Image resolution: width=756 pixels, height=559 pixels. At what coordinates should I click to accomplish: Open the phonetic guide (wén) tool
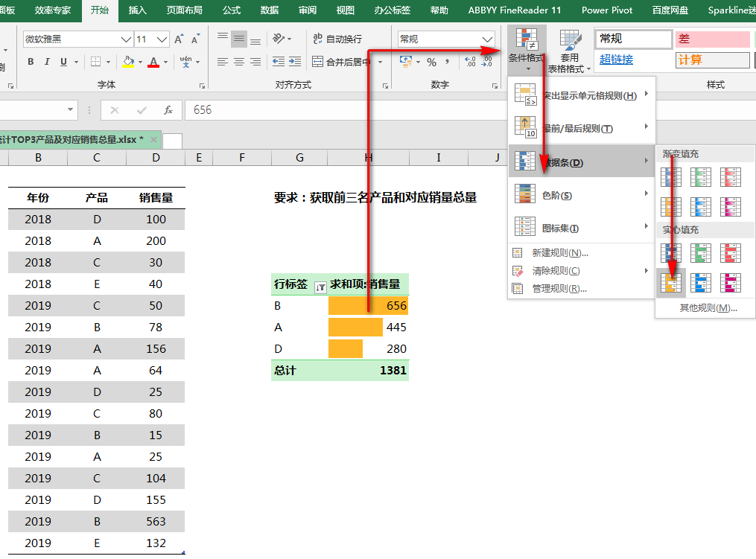pos(185,62)
